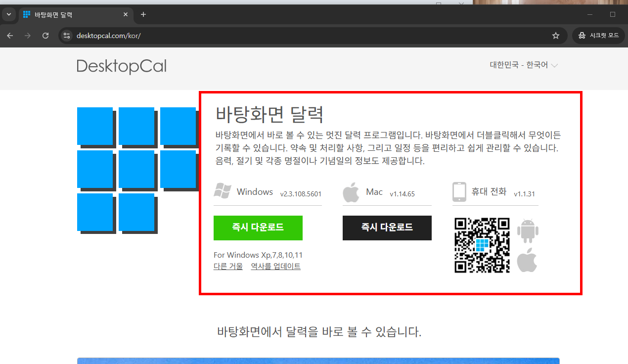This screenshot has width=628, height=364.
Task: Click the Android robot icon
Action: (528, 231)
